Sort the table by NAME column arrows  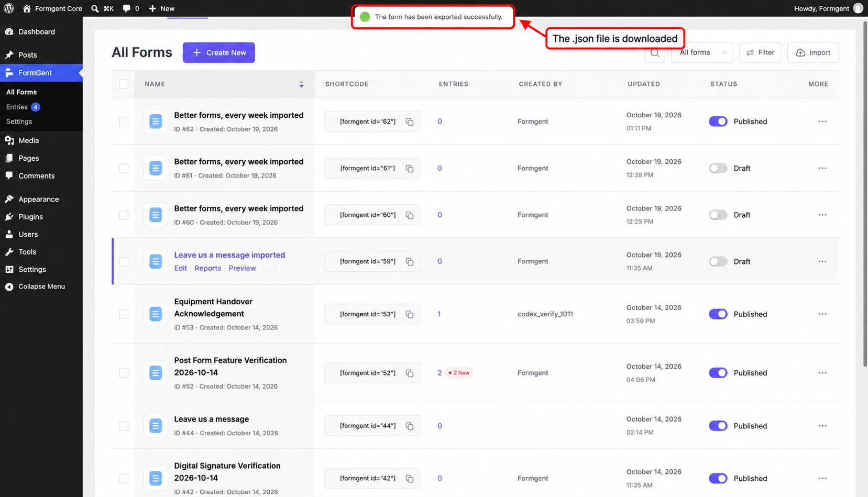pos(301,84)
